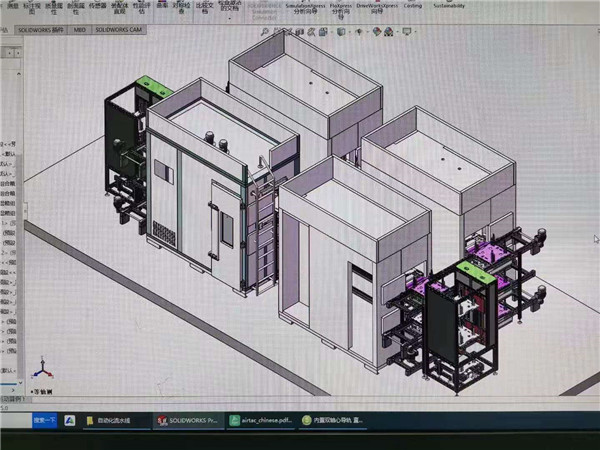This screenshot has height=450, width=600.
Task: Open the Sustainability tool
Action: tap(449, 4)
